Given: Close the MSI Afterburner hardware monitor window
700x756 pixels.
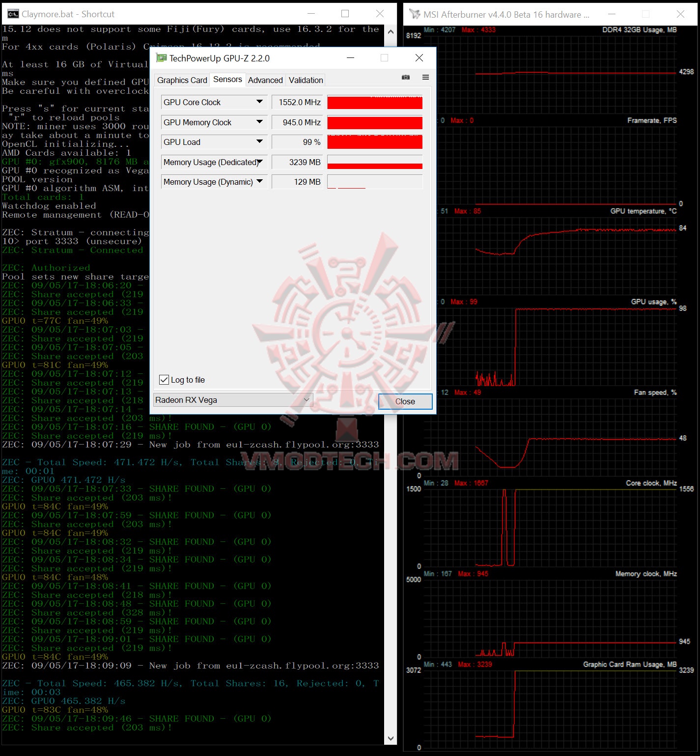Looking at the screenshot, I should (680, 14).
